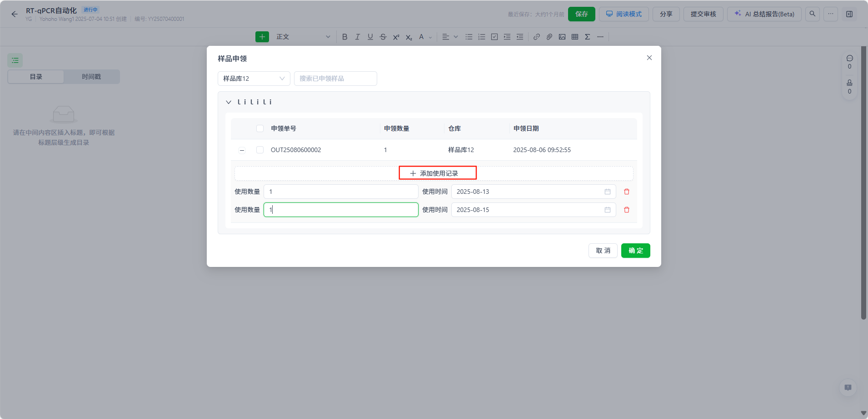The image size is (868, 419).
Task: Cancel the dialog with 取消
Action: 603,251
